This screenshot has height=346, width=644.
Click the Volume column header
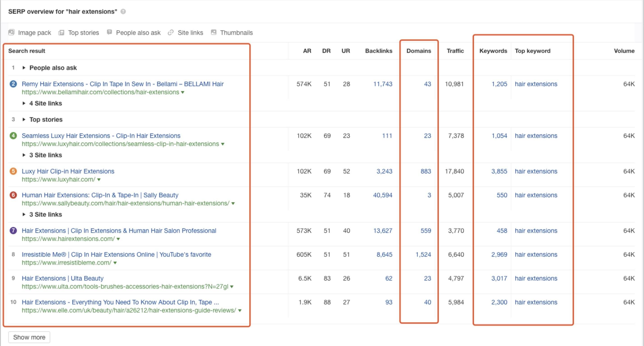click(x=624, y=51)
